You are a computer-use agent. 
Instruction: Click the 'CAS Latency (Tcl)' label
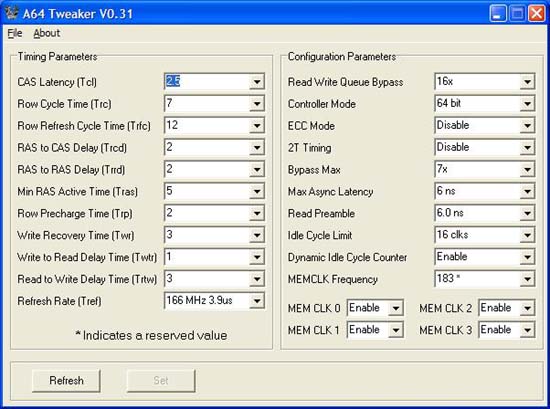[x=57, y=82]
